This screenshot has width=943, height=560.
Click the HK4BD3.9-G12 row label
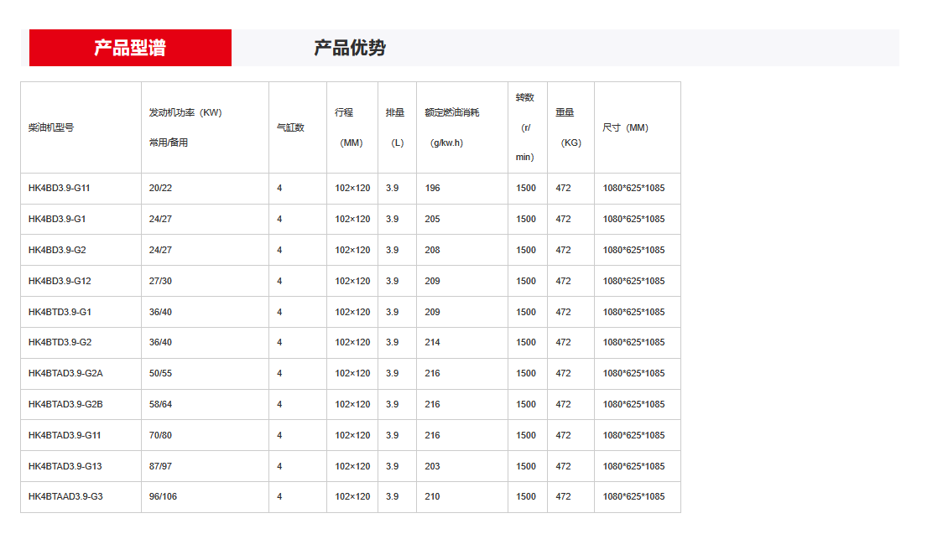tap(60, 281)
